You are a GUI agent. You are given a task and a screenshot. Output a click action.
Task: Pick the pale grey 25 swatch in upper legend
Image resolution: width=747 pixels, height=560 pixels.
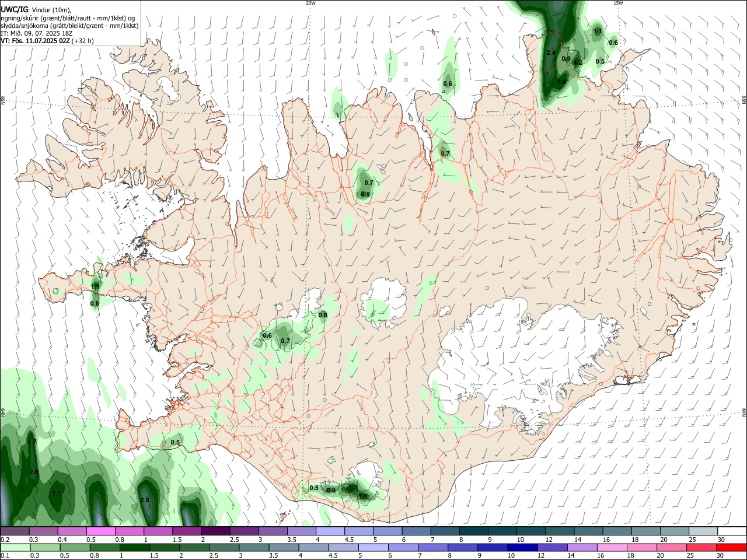point(703,531)
